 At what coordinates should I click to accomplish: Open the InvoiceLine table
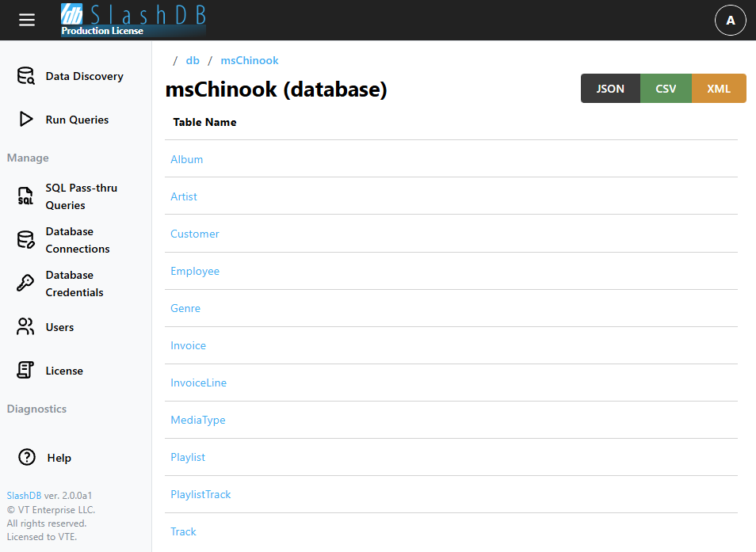tap(199, 383)
